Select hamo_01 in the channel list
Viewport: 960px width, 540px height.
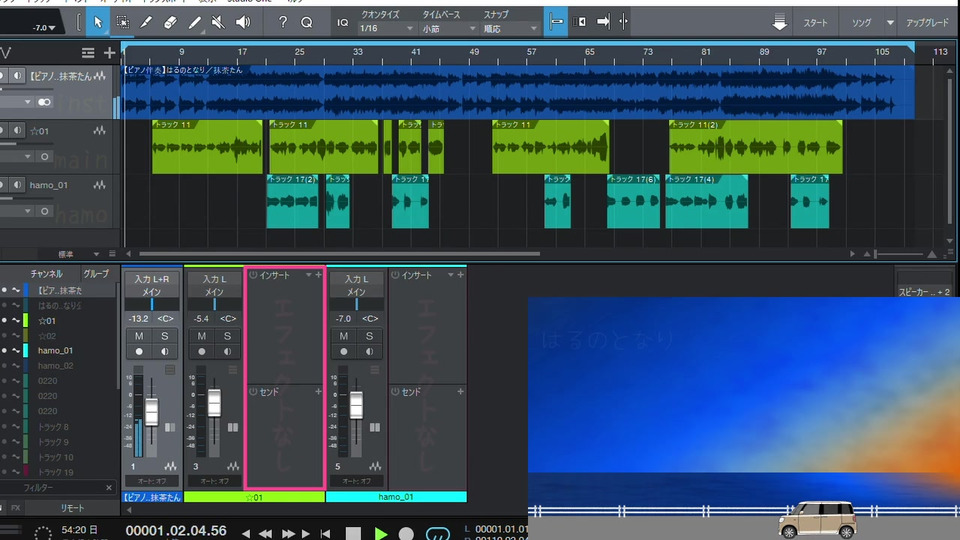(55, 351)
